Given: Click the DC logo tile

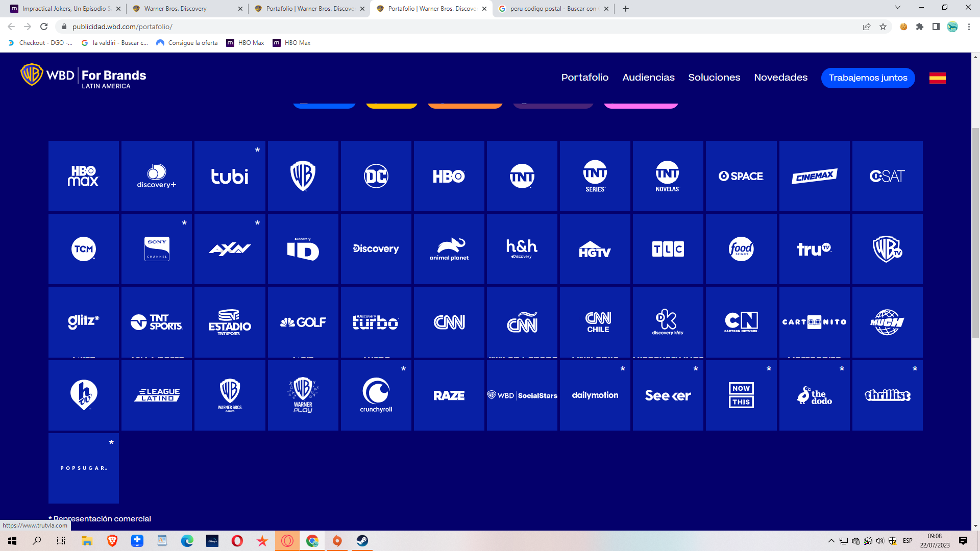Looking at the screenshot, I should [x=376, y=176].
